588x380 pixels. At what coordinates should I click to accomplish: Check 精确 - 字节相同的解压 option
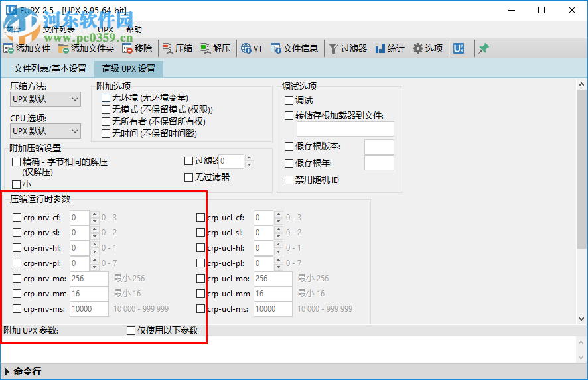coord(16,162)
